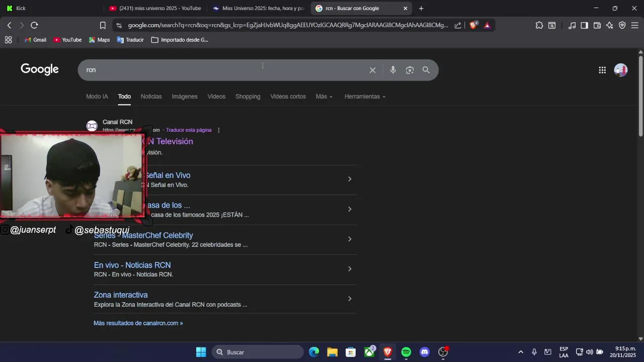Screen dimensions: 644x362
Task: Click Traducir esta página link
Action: [x=189, y=130]
